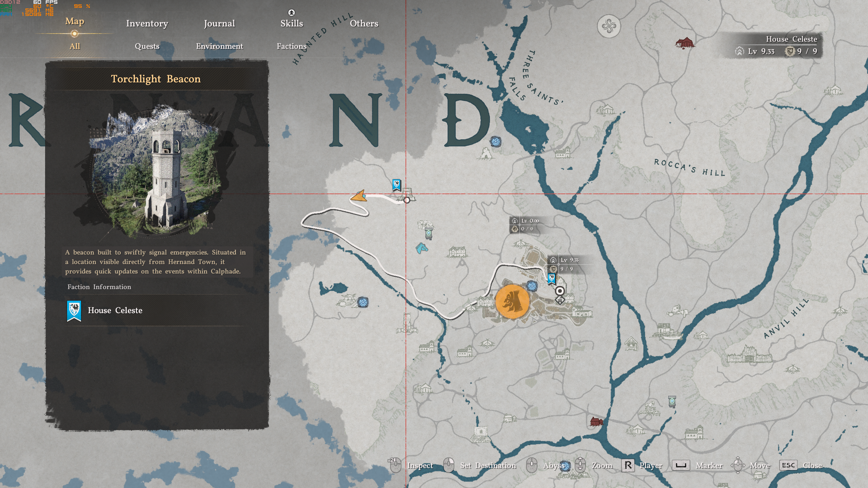Click the knot emblem in white circle
Screen dimensions: 868x488
(609, 26)
